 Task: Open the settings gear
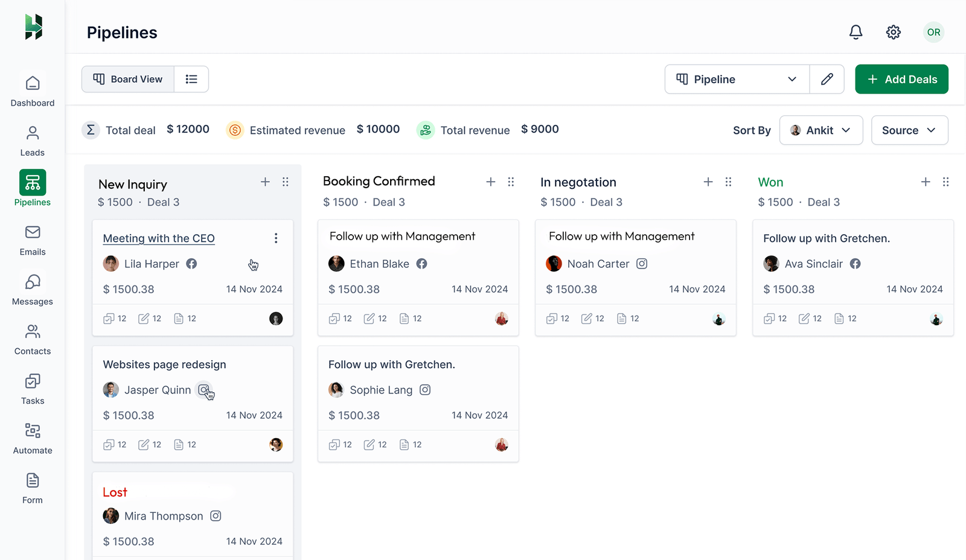click(x=893, y=32)
